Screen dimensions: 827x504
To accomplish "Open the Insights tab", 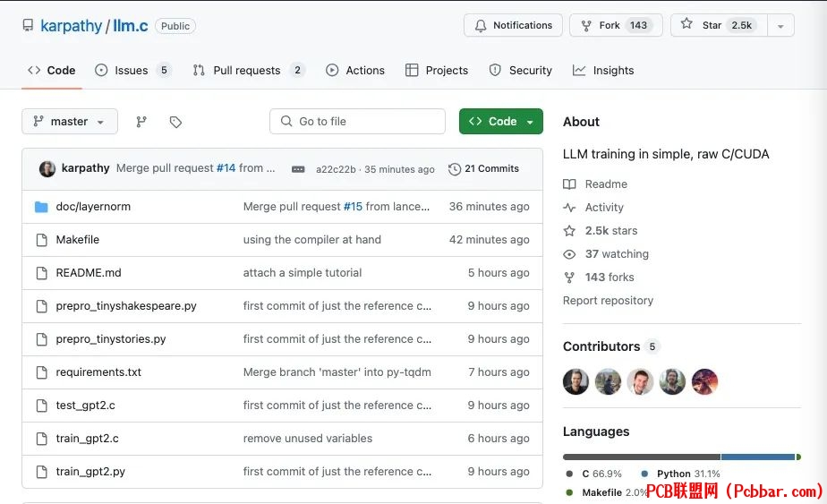I will click(x=603, y=70).
